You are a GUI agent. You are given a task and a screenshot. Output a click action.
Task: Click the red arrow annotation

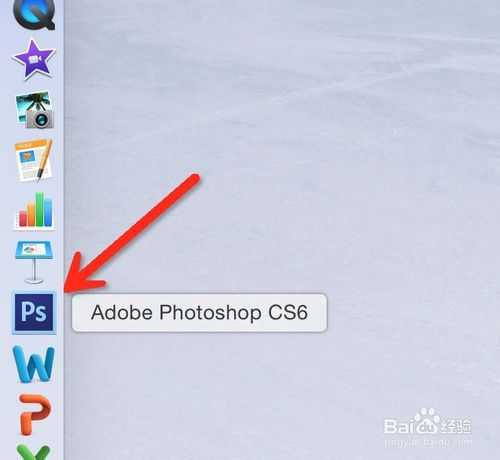[x=132, y=233]
